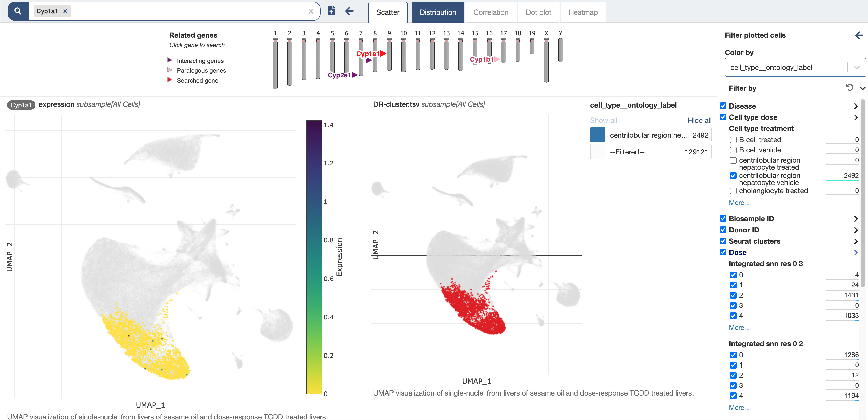Reset filters with the undo icon
The height and width of the screenshot is (420, 868).
coord(849,88)
